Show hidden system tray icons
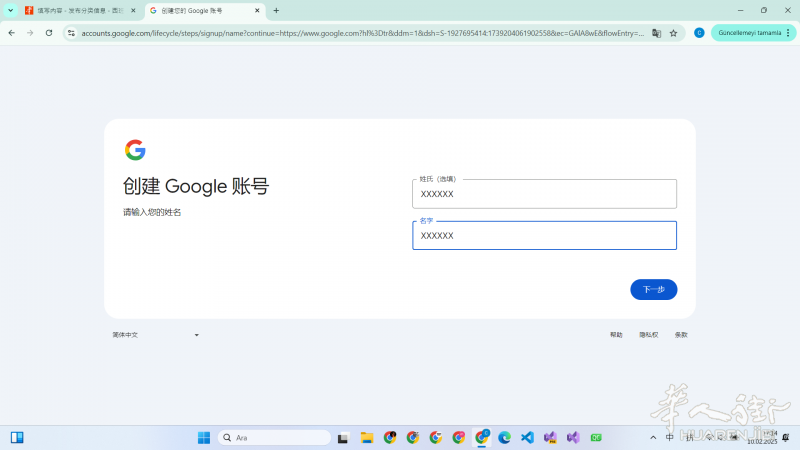 coord(653,438)
